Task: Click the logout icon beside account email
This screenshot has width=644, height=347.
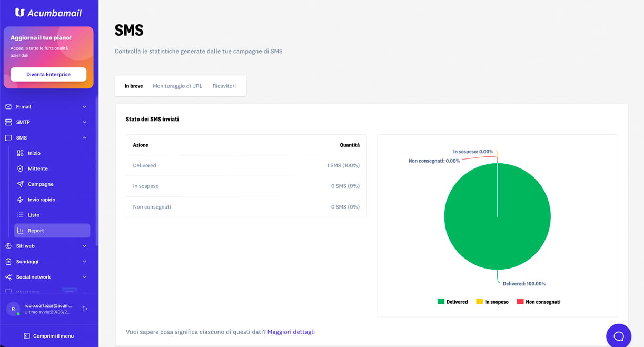Action: [85, 309]
